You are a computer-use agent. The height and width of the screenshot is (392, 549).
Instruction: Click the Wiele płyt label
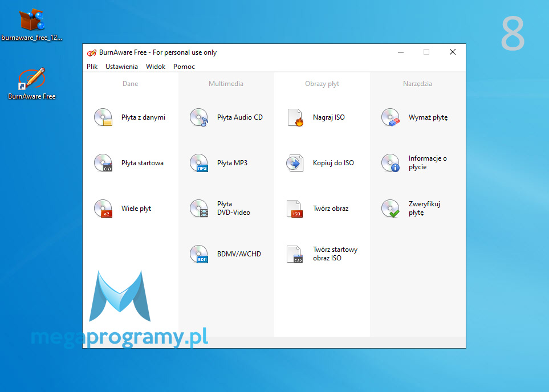pyautogui.click(x=136, y=209)
